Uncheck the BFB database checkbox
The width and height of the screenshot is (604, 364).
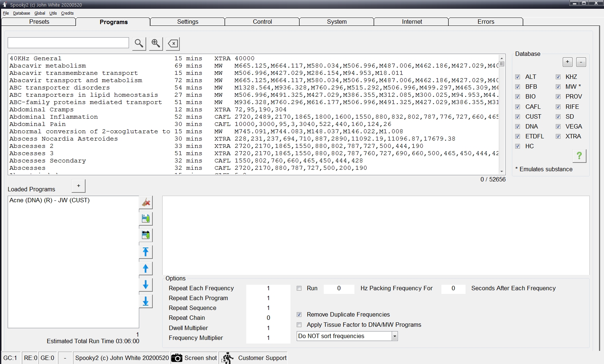tap(517, 87)
